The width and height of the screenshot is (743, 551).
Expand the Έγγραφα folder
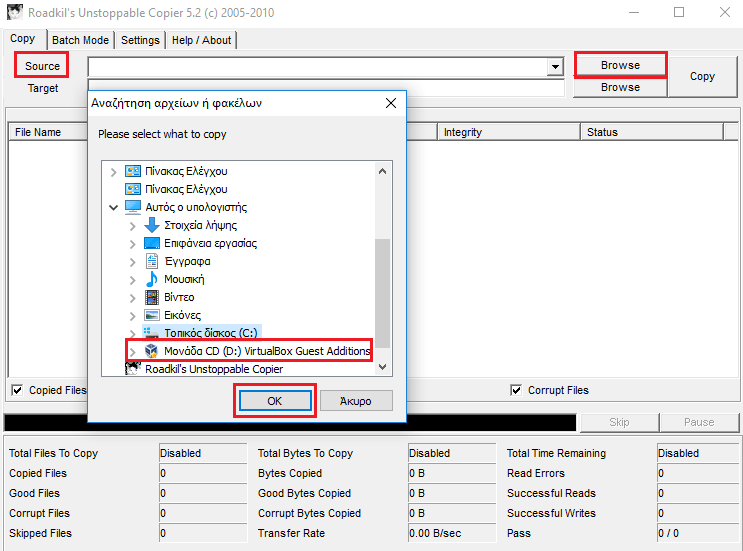pyautogui.click(x=133, y=262)
